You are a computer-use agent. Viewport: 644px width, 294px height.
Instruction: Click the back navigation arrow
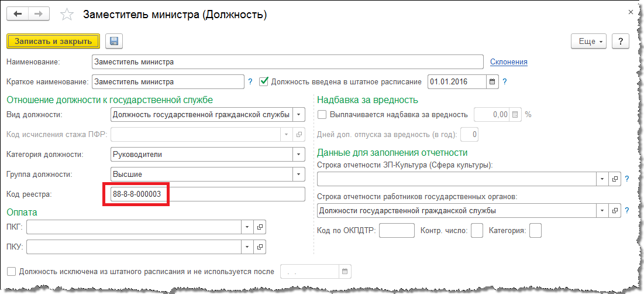click(x=18, y=14)
